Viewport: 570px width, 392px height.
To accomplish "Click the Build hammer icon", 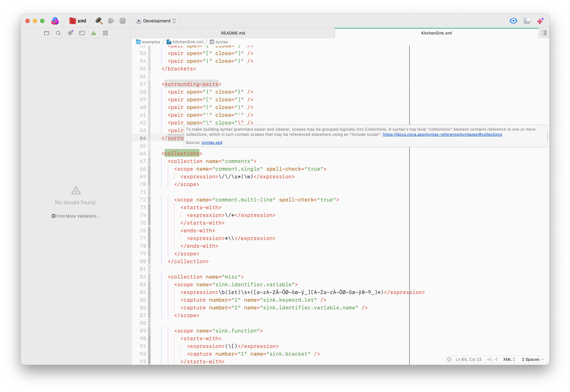I will 99,21.
